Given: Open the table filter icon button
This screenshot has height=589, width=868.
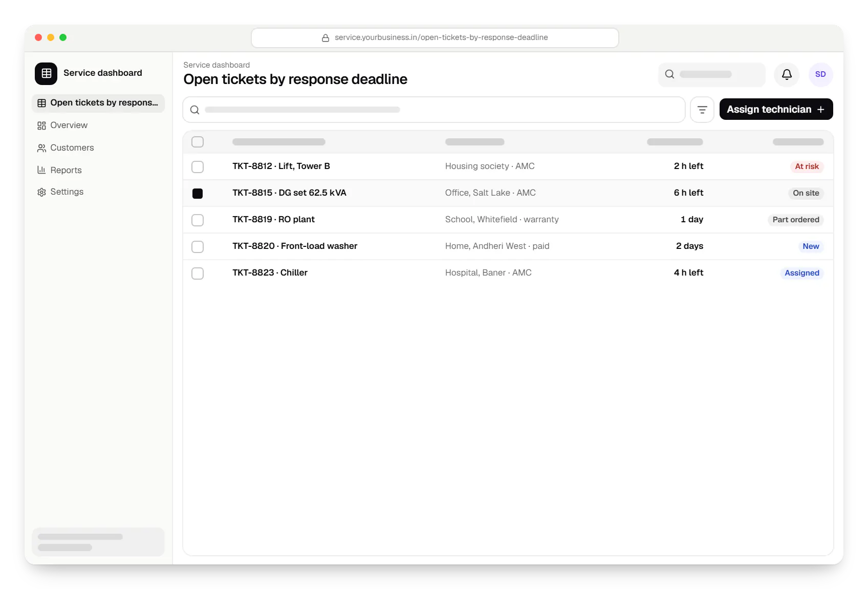Looking at the screenshot, I should pos(702,110).
